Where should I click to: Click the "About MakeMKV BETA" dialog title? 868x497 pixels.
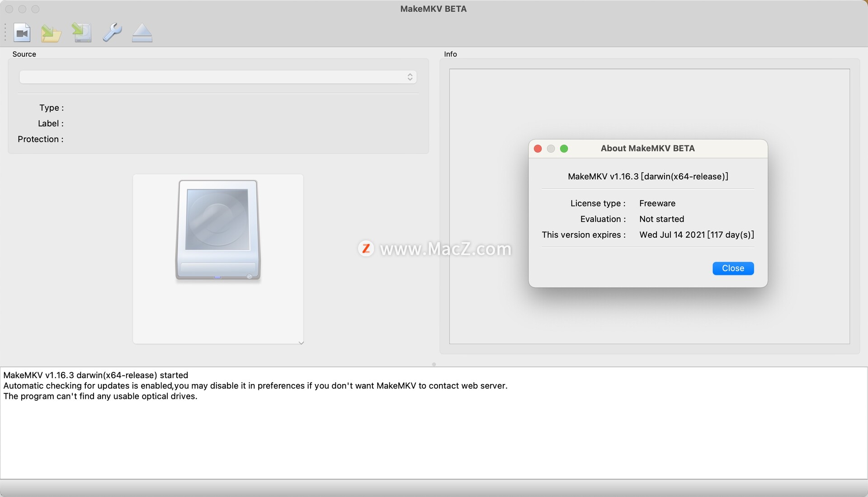tap(647, 148)
